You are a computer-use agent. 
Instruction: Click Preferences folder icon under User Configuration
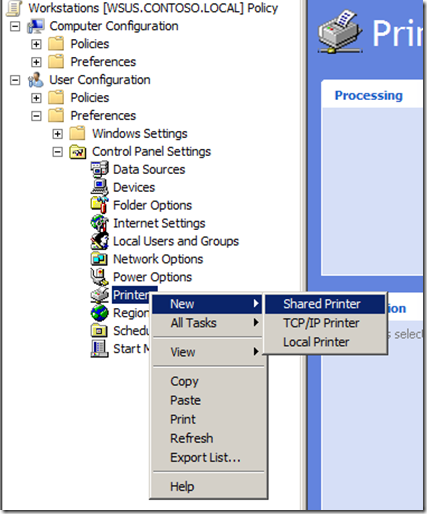[56, 116]
